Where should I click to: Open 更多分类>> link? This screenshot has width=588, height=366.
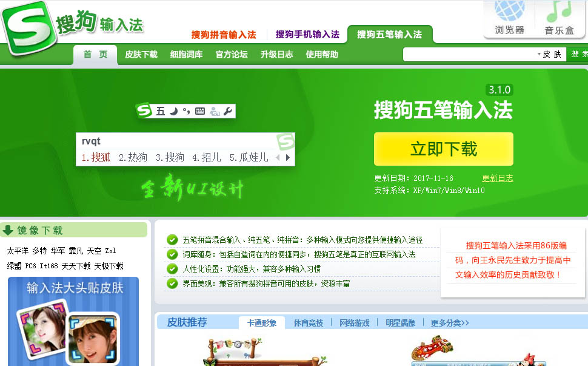pyautogui.click(x=450, y=323)
